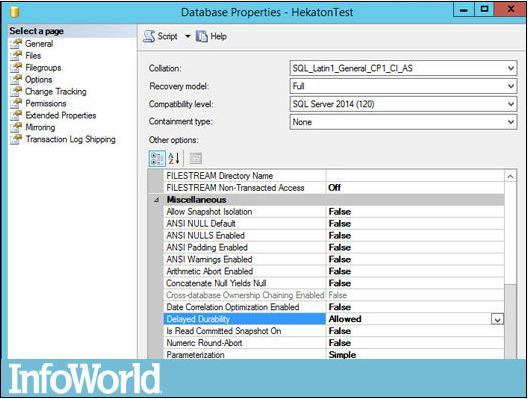Select the General page label

pos(39,44)
